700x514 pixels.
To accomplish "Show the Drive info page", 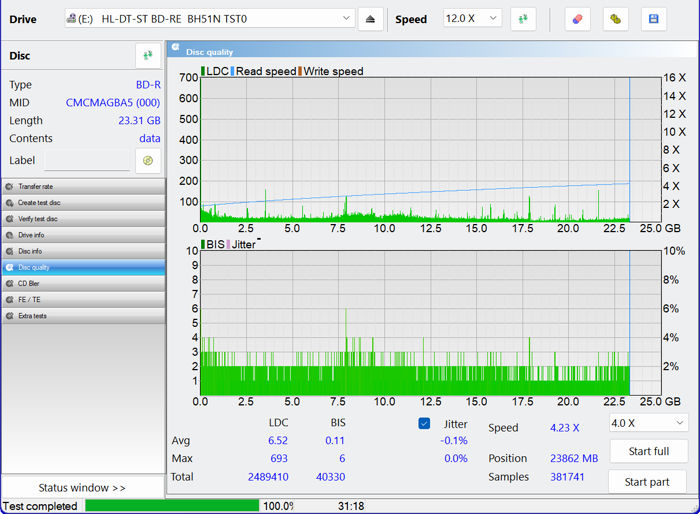I will point(83,235).
